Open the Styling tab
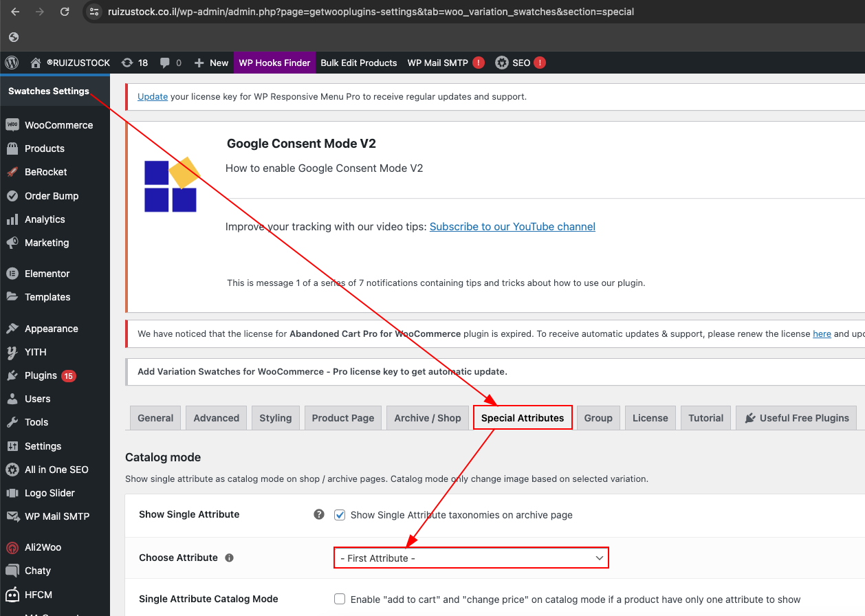Screen dimensions: 865x616 click(276, 418)
